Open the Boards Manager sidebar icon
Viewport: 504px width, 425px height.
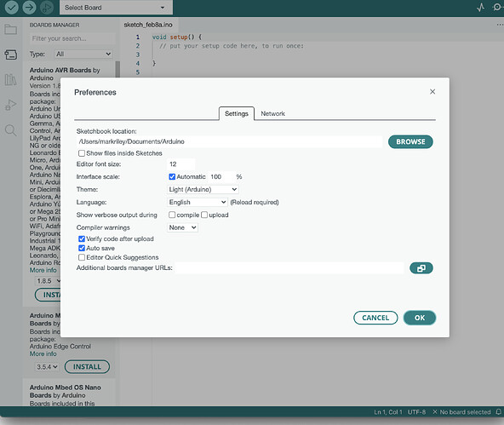pos(10,55)
